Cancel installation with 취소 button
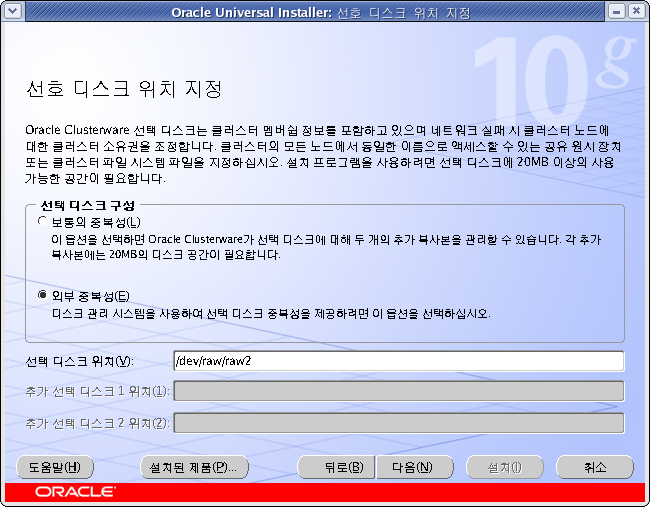The image size is (650, 507). click(595, 467)
